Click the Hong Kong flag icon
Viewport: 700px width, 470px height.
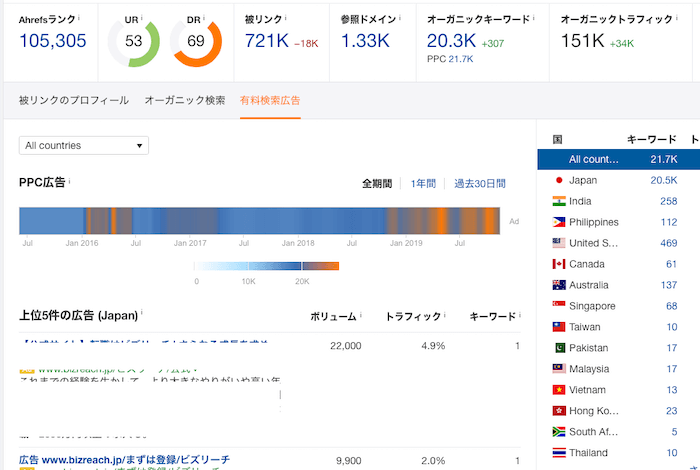point(559,411)
